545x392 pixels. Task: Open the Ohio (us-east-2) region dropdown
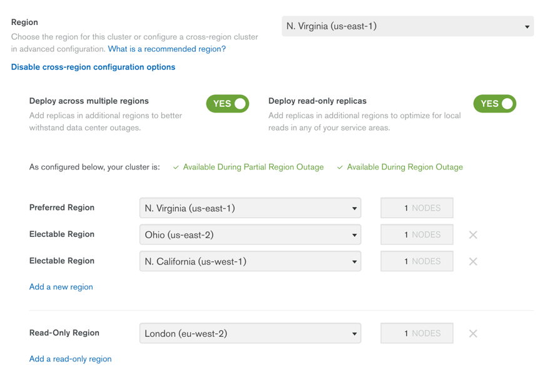[x=250, y=235]
